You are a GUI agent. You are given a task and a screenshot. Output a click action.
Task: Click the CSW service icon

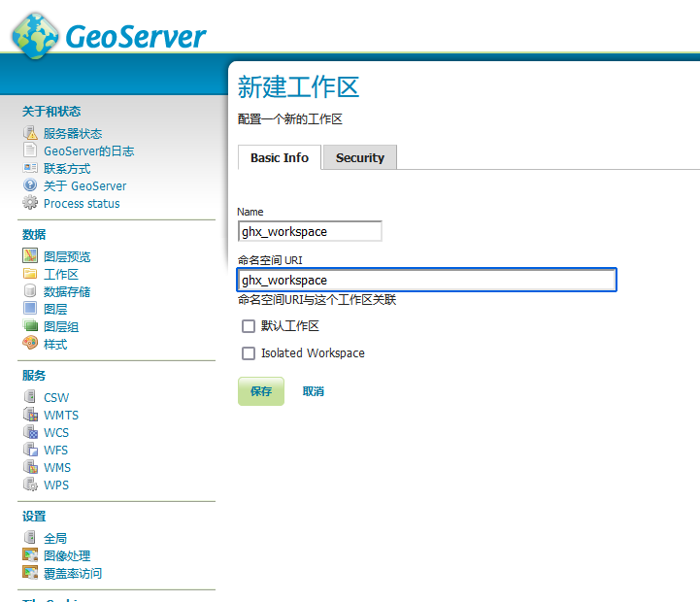[30, 396]
